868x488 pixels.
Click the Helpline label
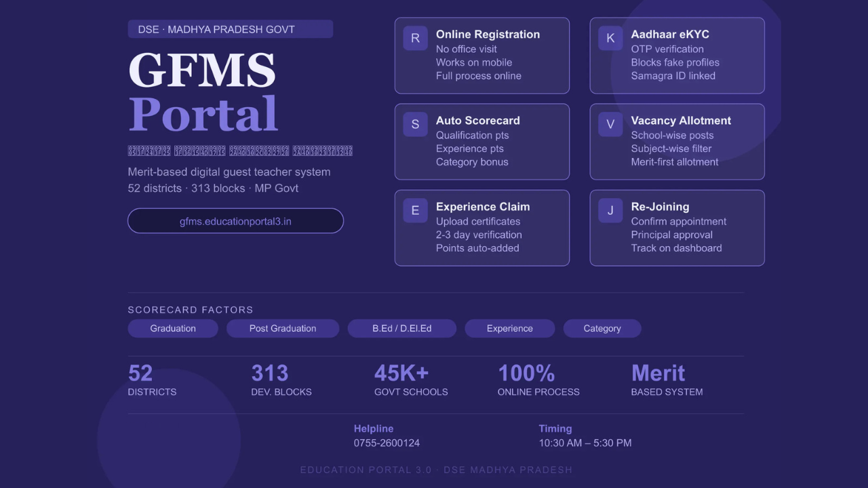click(x=374, y=429)
